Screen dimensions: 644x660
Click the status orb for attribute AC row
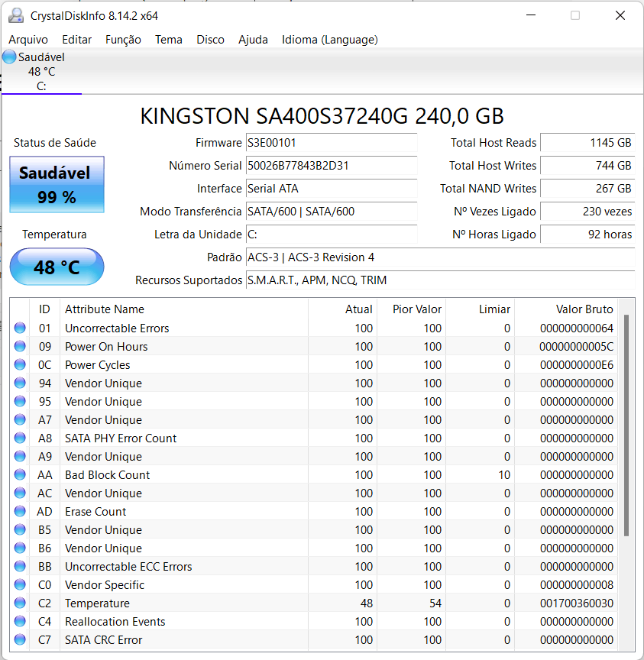(x=20, y=493)
